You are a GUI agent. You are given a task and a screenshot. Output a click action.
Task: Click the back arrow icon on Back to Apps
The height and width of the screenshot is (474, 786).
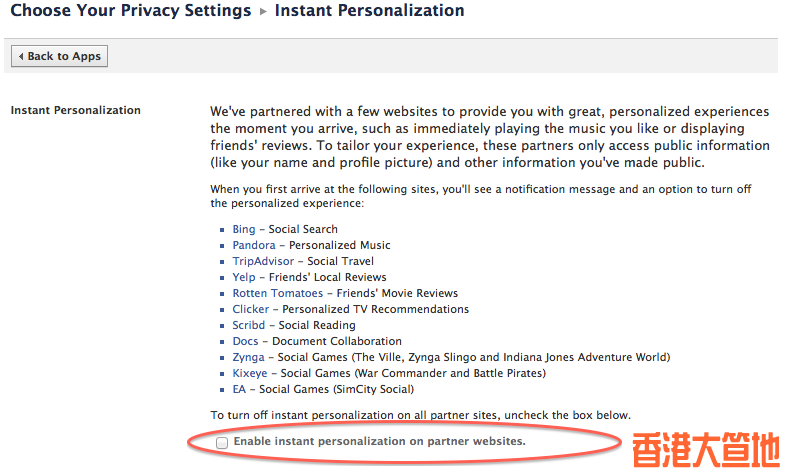(21, 57)
